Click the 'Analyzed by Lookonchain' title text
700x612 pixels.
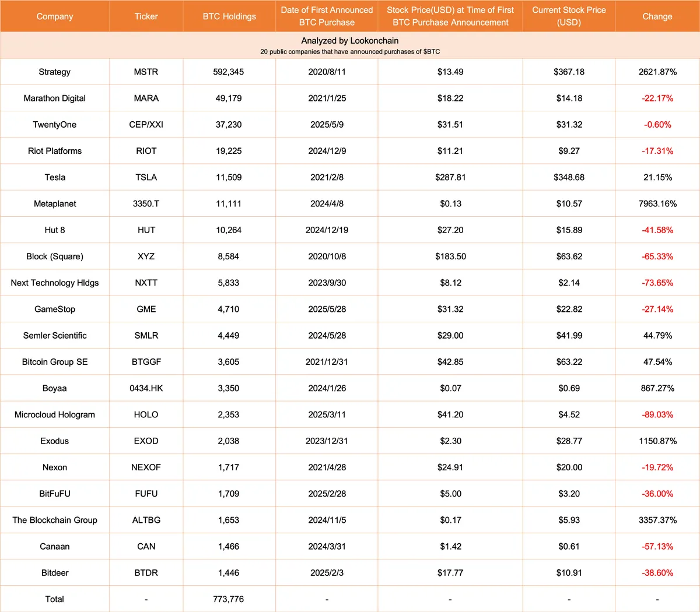[350, 41]
